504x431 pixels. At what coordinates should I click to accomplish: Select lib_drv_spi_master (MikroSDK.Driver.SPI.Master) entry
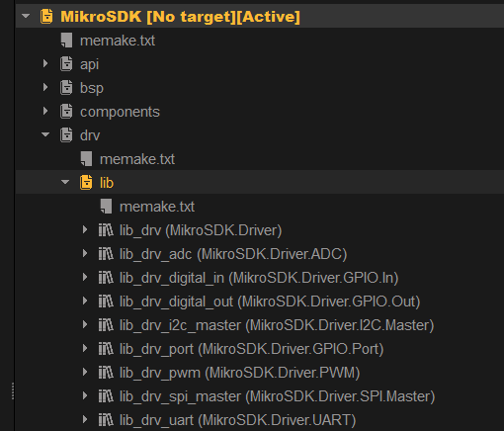pyautogui.click(x=277, y=396)
